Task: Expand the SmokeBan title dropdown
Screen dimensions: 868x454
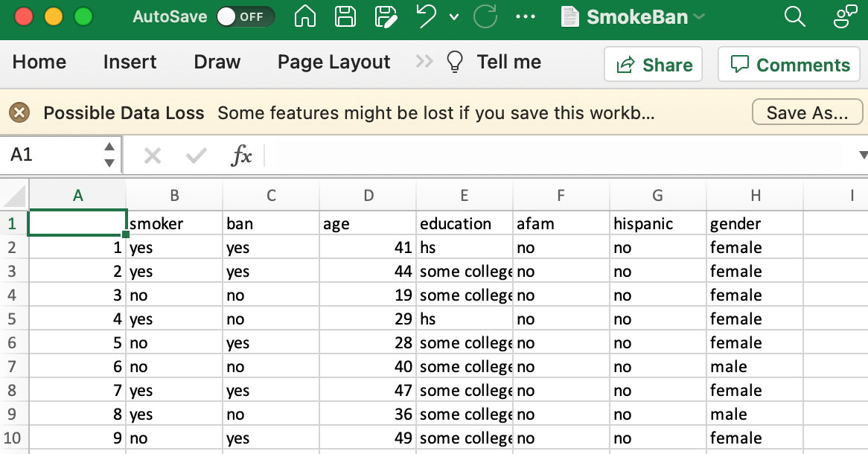Action: (x=699, y=16)
